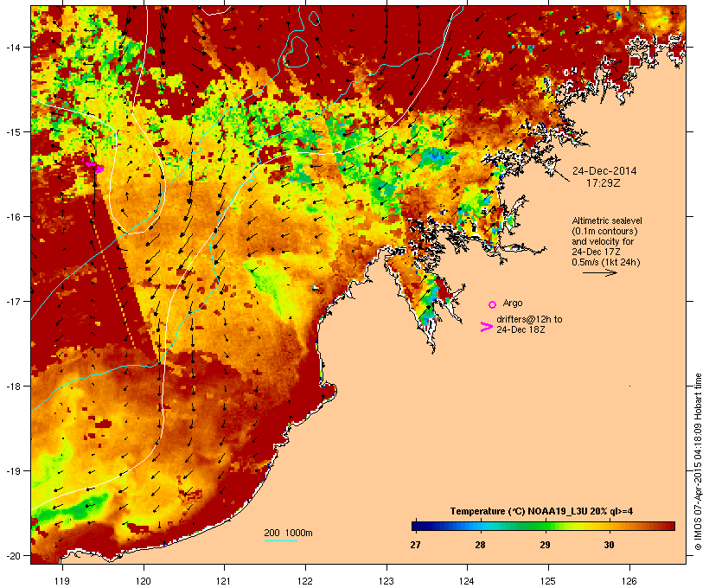The width and height of the screenshot is (709, 588).
Task: Click the cyan 200 1000m isobath legend line
Action: tap(280, 540)
